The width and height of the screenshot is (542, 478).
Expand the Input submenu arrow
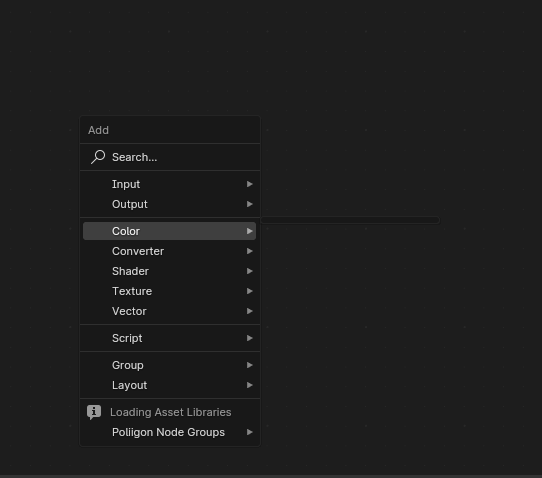point(250,184)
